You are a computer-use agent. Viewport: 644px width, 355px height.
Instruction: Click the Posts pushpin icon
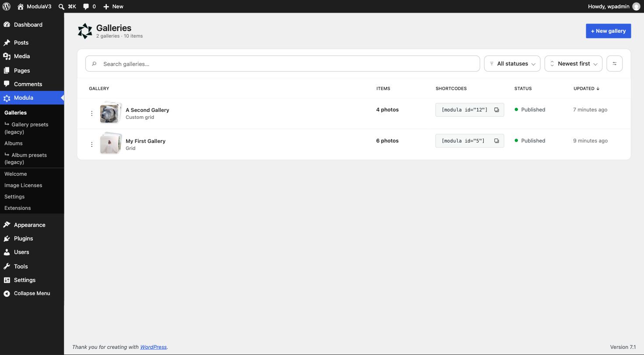tap(7, 43)
